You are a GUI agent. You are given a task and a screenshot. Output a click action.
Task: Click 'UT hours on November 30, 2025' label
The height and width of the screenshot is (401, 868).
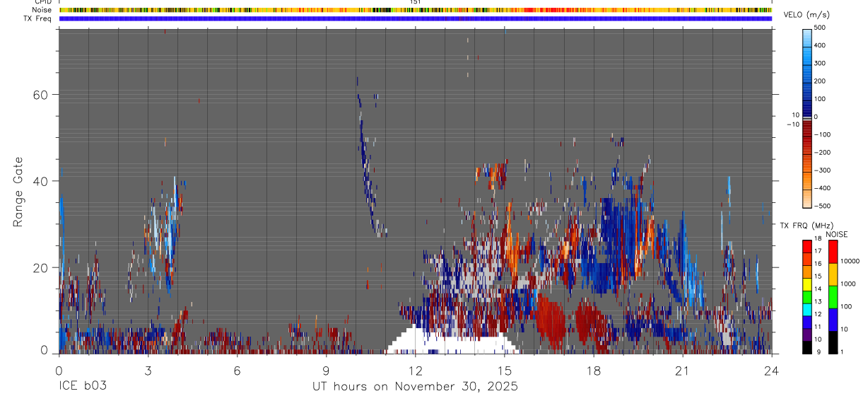415,387
